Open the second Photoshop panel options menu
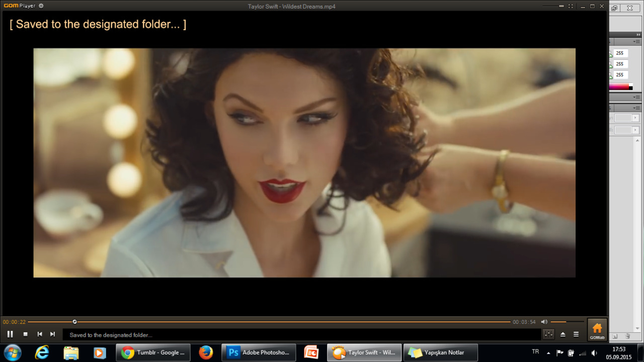This screenshot has height=362, width=644. coord(637,97)
